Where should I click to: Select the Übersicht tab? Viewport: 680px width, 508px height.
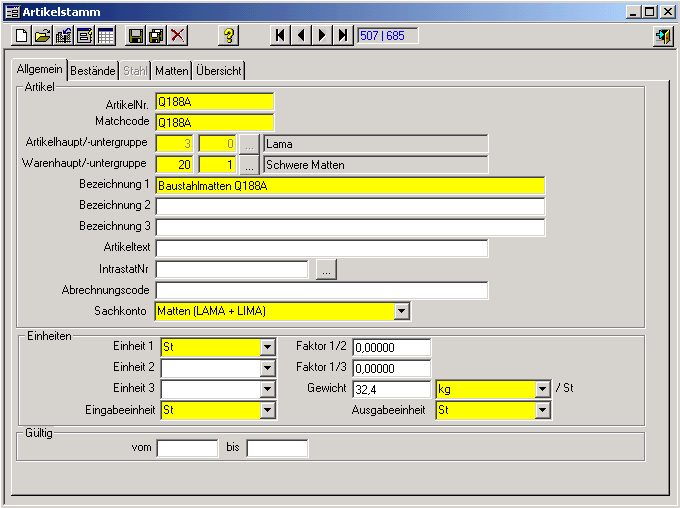point(219,71)
